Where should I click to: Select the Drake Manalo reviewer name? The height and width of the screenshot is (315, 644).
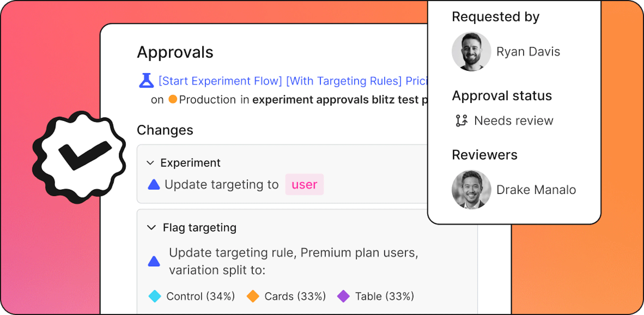click(x=536, y=190)
